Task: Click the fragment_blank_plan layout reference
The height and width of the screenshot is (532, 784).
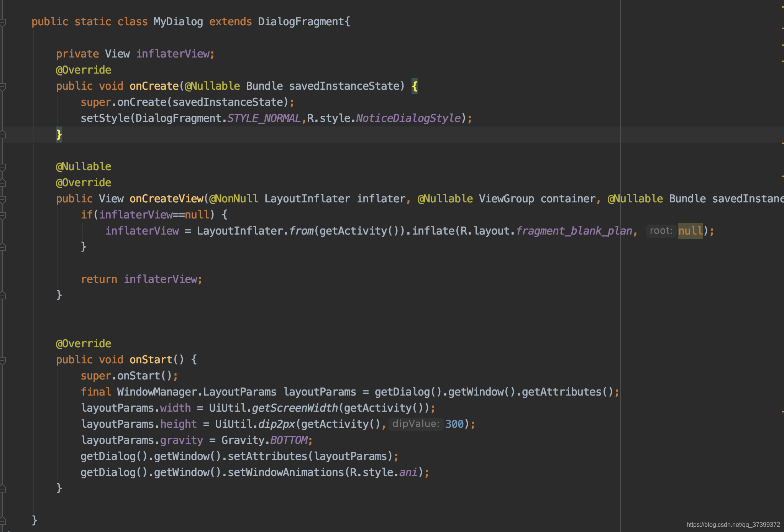Action: tap(574, 231)
